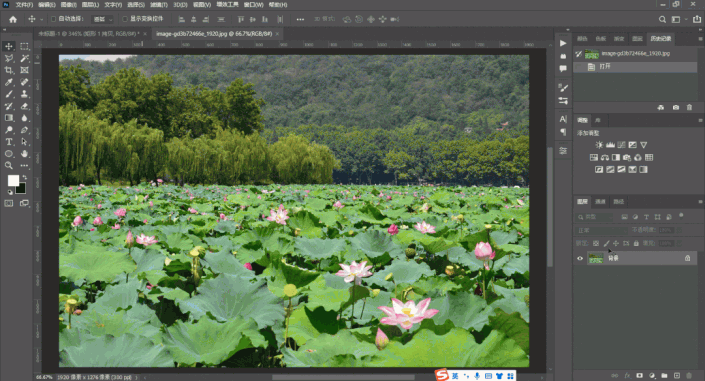
Task: Open the Move tool preset picker arrow
Action: point(41,19)
